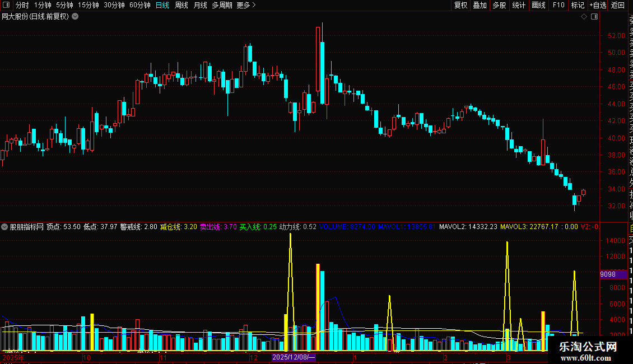Click the MAVOL1: 13855.81 readout
Viewport: 633px width, 364px height.
click(x=407, y=227)
